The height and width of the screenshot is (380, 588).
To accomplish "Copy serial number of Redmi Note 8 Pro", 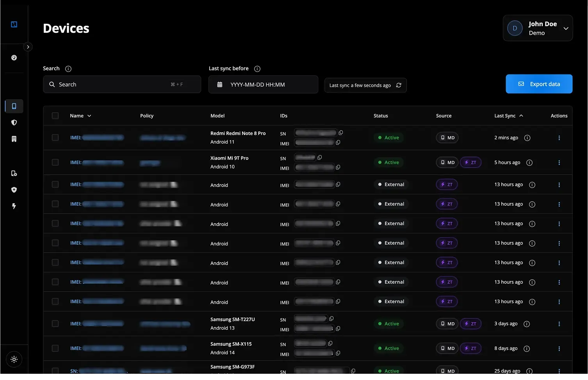I will point(341,133).
